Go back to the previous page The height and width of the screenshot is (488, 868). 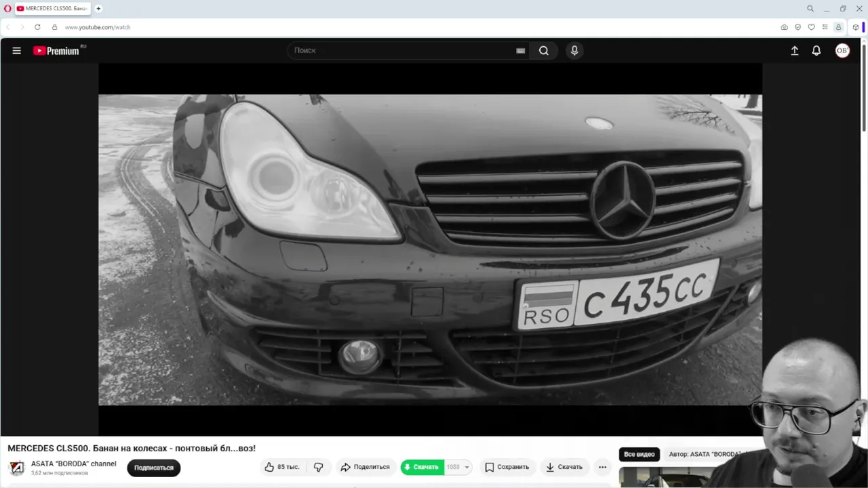pos(8,27)
